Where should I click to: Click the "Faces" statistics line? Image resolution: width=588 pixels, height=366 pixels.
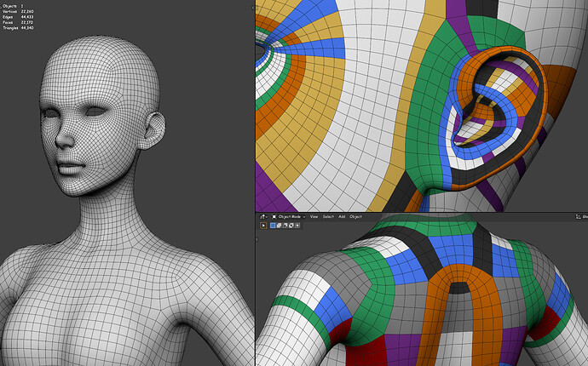click(x=18, y=22)
